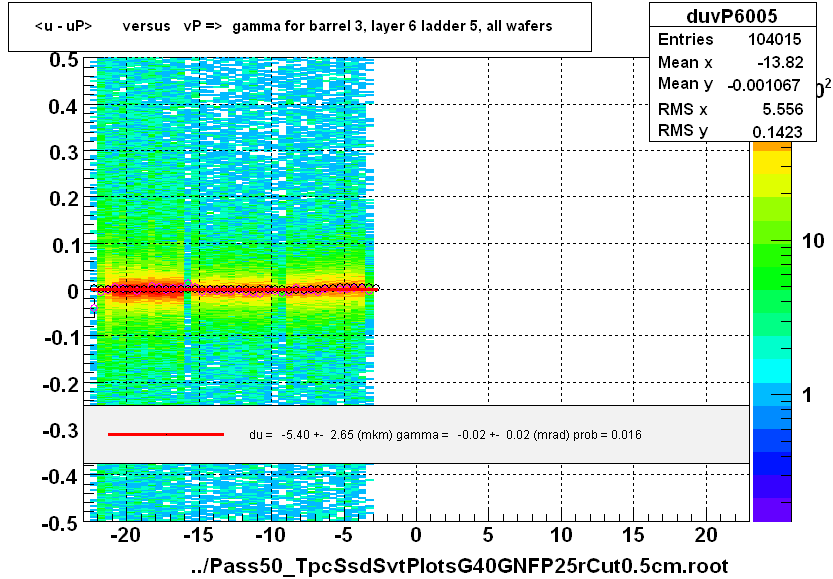Image resolution: width=833 pixels, height=579 pixels.
Task: Click the cyan band of color scale
Action: (x=772, y=371)
